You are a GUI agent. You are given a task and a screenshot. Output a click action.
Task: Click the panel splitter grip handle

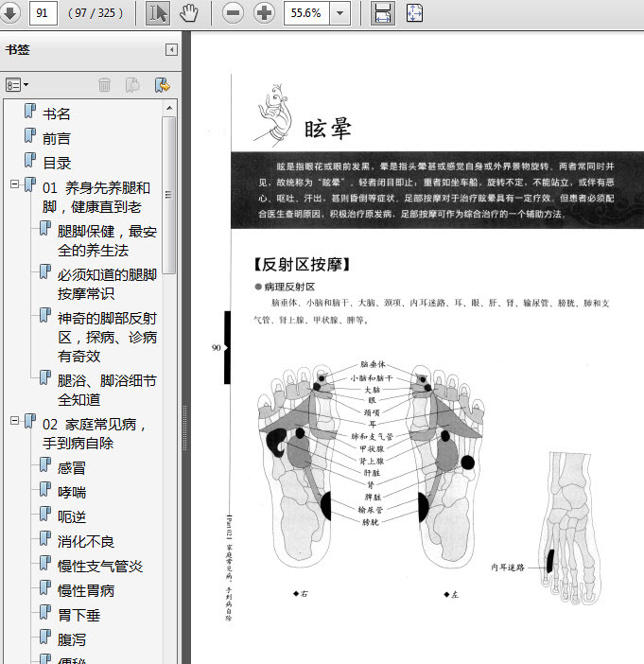click(x=184, y=428)
